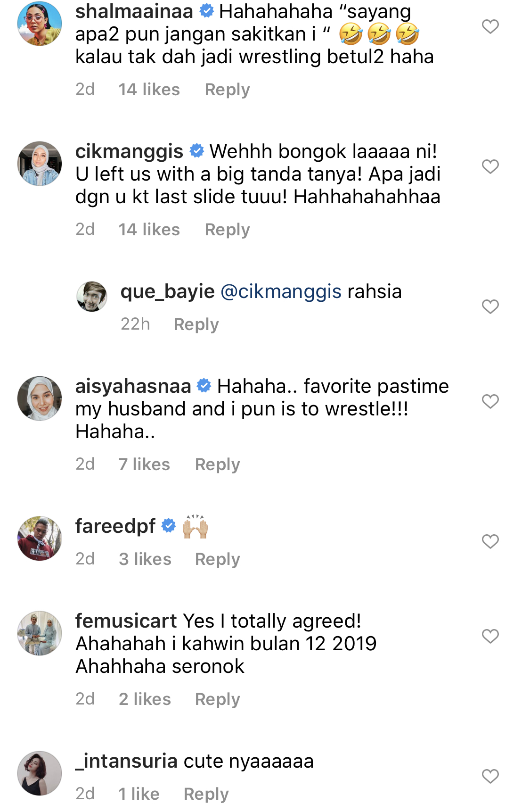Image resolution: width=530 pixels, height=812 pixels.
Task: Like shalmaainaa's comment with the heart
Action: point(490,26)
